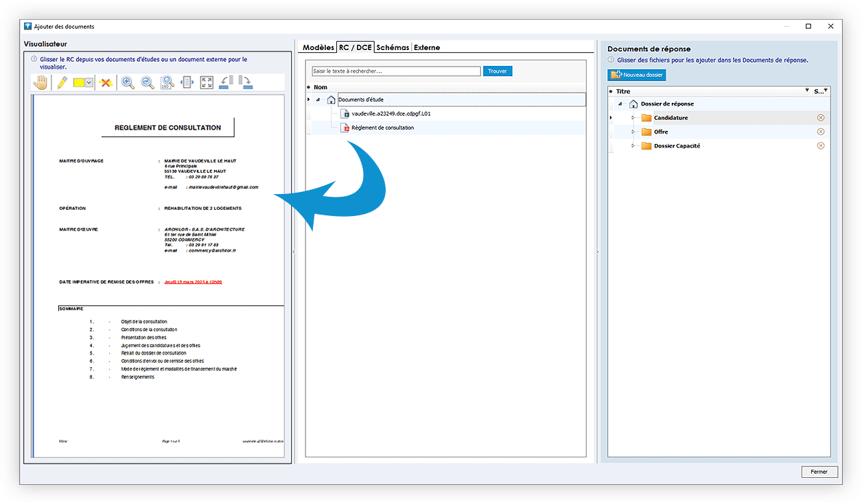
Task: Collapse the Dossier de réponse root node
Action: pos(620,104)
